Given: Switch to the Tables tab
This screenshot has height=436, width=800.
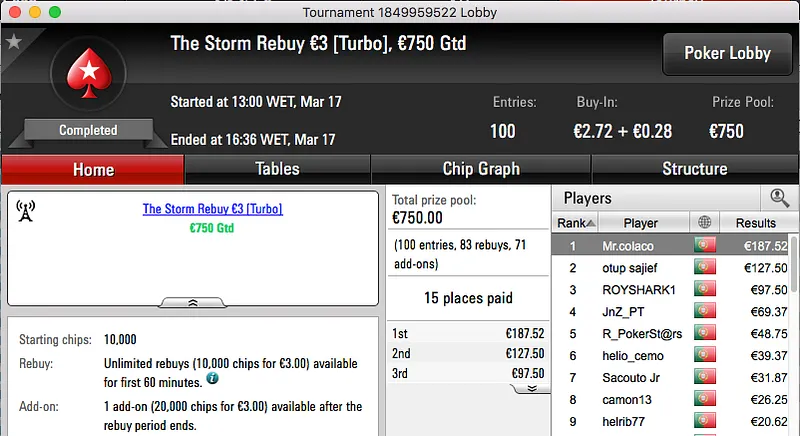Looking at the screenshot, I should [x=277, y=169].
